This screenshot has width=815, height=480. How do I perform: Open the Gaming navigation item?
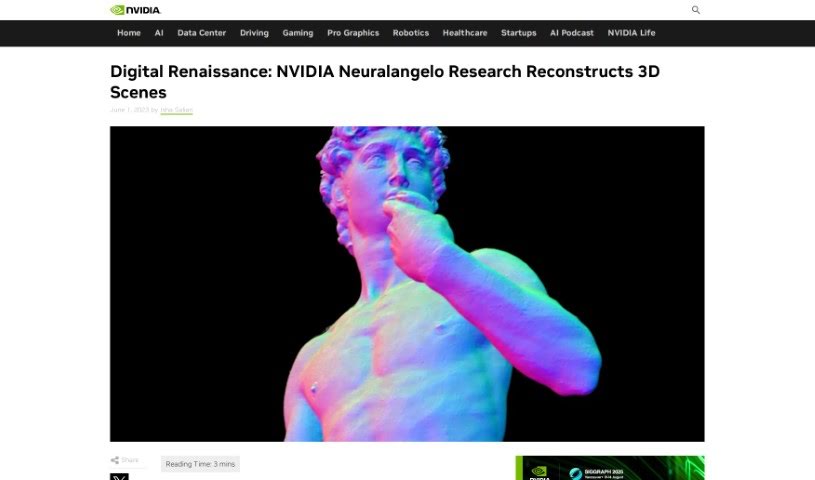click(x=298, y=33)
